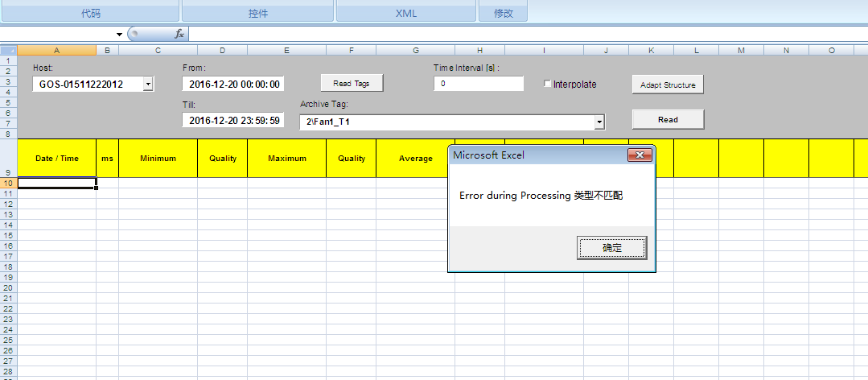Open the Host combo box dropdown arrow
Image resolution: width=868 pixels, height=380 pixels.
148,85
